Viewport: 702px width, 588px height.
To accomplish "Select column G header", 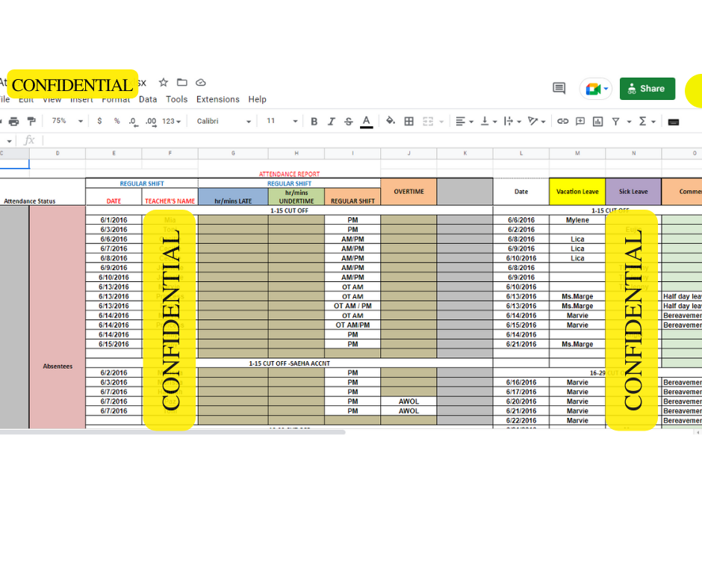I will pyautogui.click(x=233, y=153).
